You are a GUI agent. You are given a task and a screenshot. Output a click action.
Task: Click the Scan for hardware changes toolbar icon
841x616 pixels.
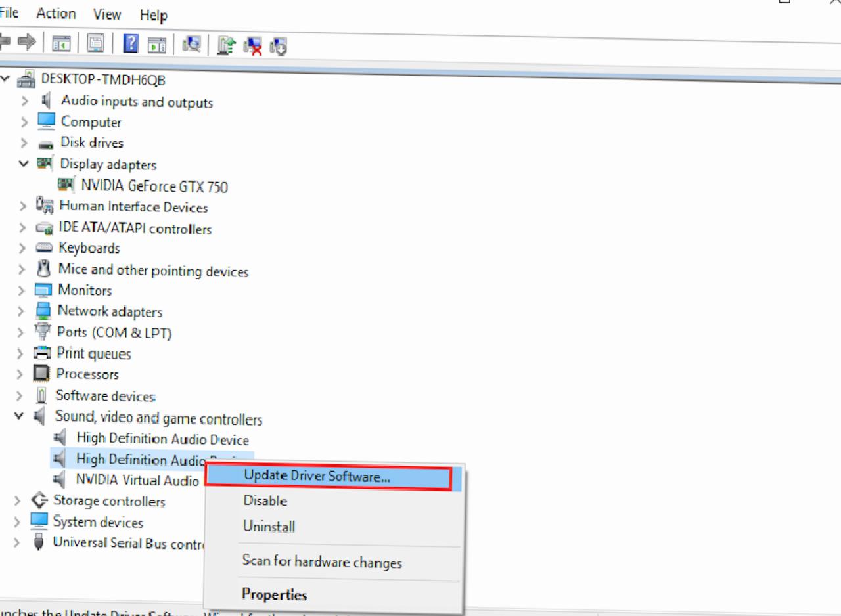pyautogui.click(x=192, y=45)
